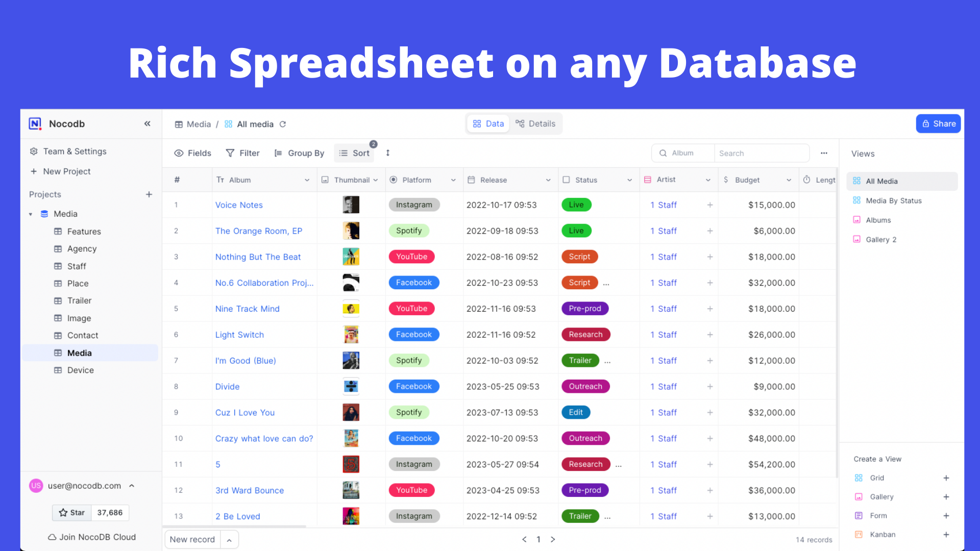Click the reload icon next to All media
The height and width of the screenshot is (551, 980).
283,124
